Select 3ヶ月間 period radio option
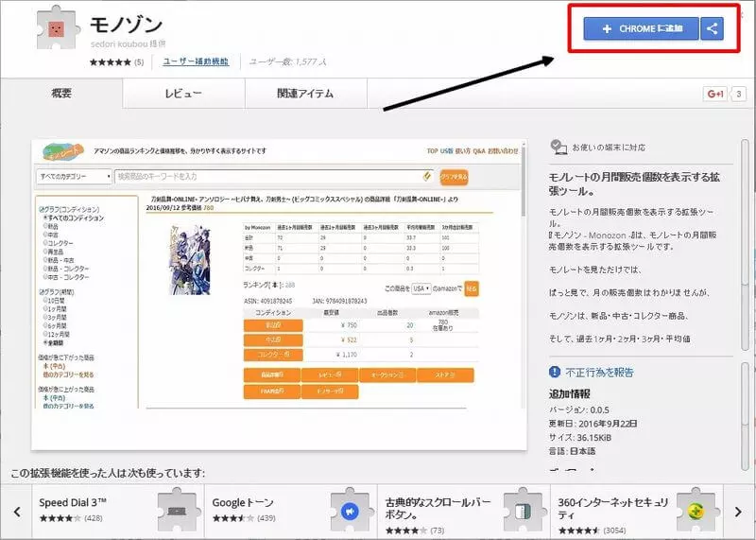The width and height of the screenshot is (756, 540). pos(45,318)
